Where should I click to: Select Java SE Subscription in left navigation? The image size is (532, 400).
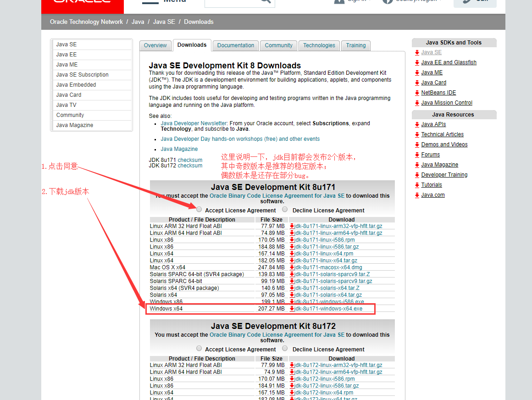(x=92, y=75)
